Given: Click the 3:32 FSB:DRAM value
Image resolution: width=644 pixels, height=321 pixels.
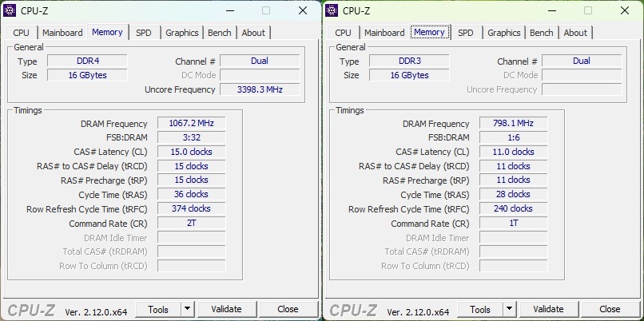Looking at the screenshot, I should click(192, 137).
